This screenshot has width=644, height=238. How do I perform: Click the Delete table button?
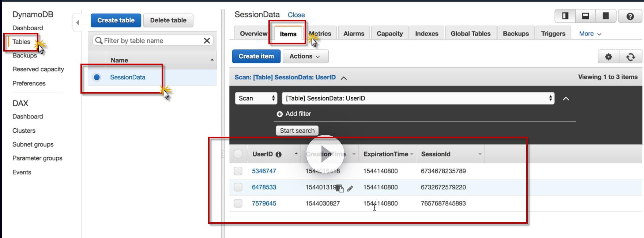(168, 20)
